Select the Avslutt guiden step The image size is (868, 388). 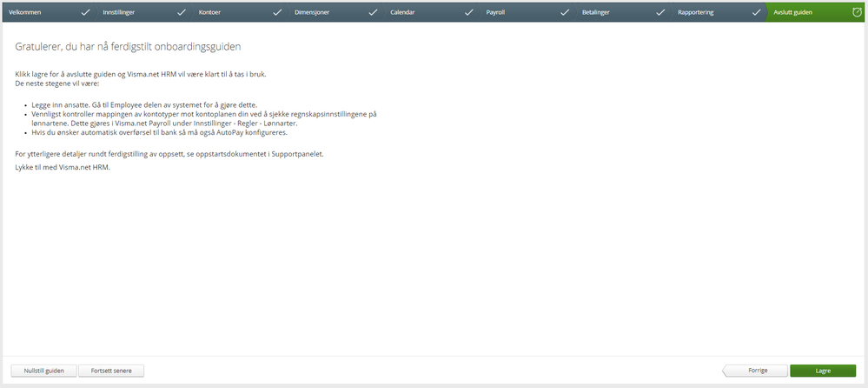pyautogui.click(x=816, y=12)
